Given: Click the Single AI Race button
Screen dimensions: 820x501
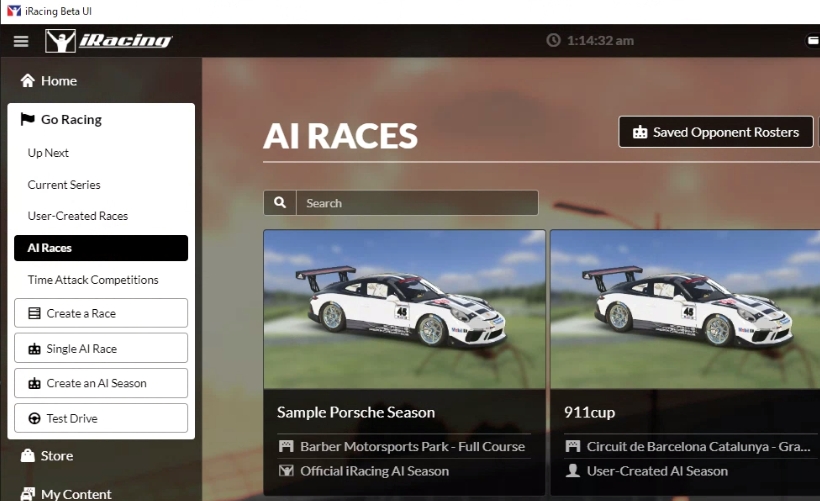Looking at the screenshot, I should (x=101, y=348).
